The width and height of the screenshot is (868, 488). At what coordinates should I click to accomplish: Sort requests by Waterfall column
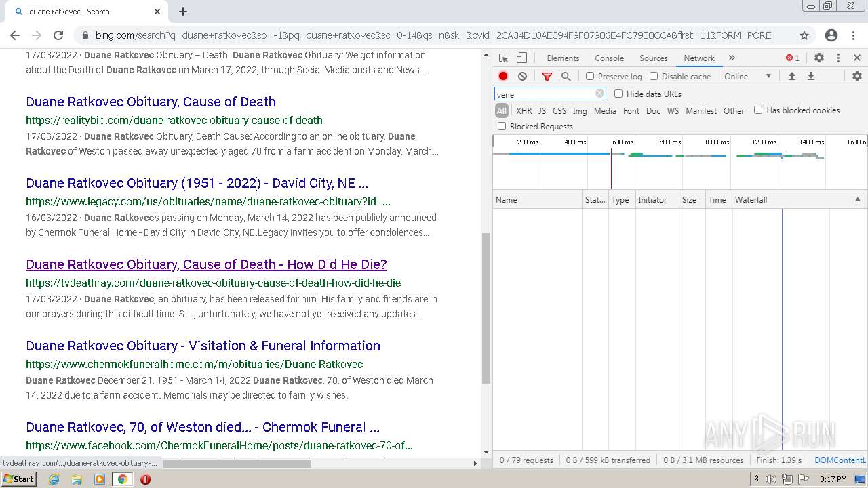799,200
